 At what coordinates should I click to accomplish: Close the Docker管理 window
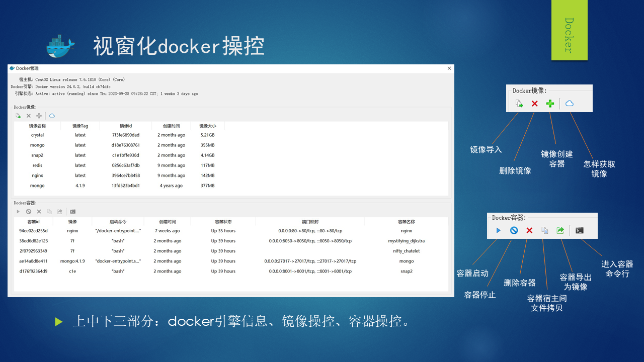coord(449,68)
